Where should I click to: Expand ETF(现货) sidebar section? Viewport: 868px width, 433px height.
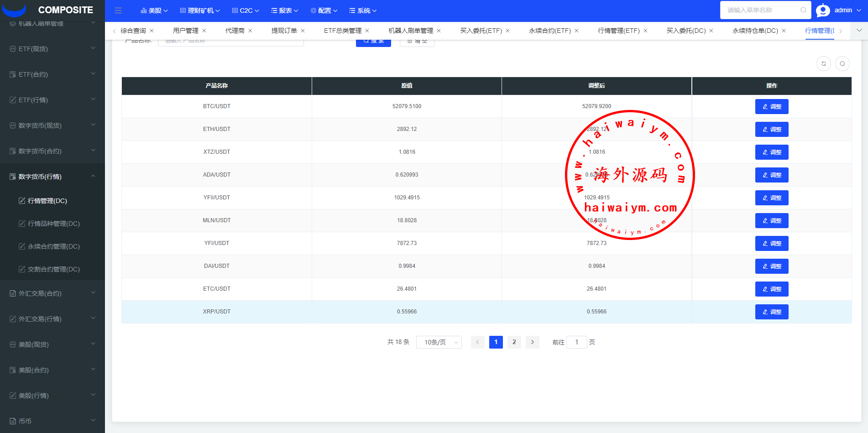pyautogui.click(x=52, y=49)
